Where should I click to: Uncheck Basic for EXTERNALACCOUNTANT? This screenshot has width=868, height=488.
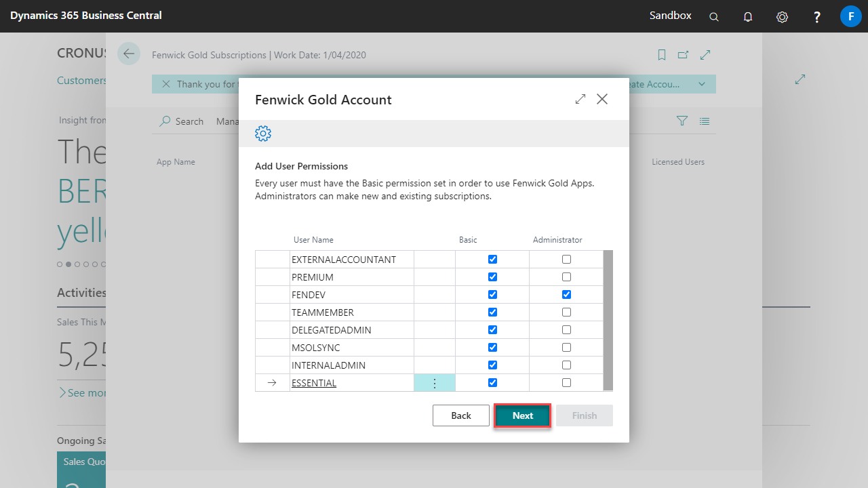(x=492, y=259)
